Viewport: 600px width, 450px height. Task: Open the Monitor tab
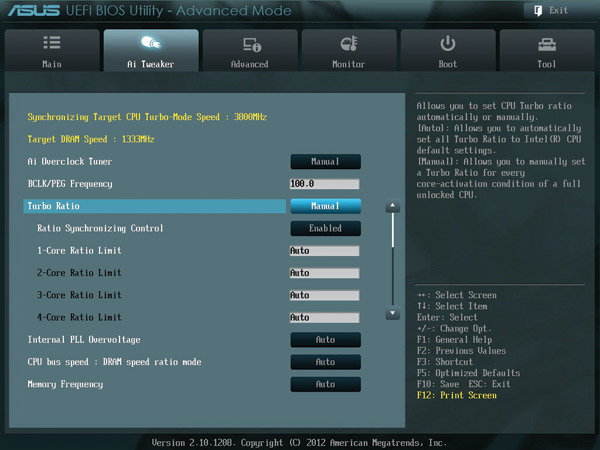point(349,50)
